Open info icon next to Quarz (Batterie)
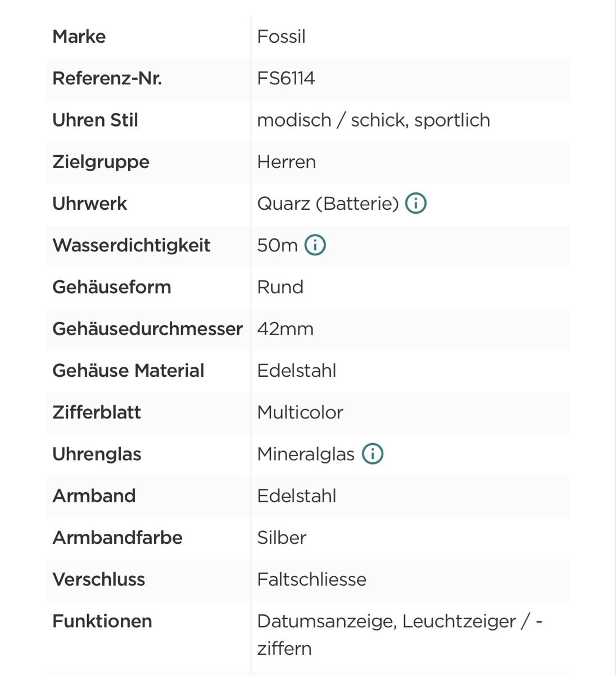616x675 pixels. coord(416,203)
